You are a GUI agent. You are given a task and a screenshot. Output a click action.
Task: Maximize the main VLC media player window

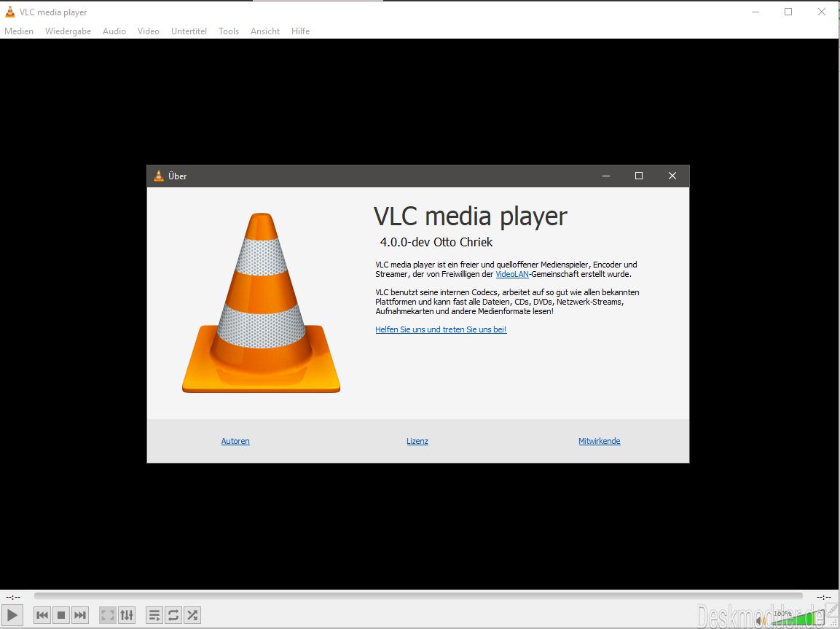(788, 12)
